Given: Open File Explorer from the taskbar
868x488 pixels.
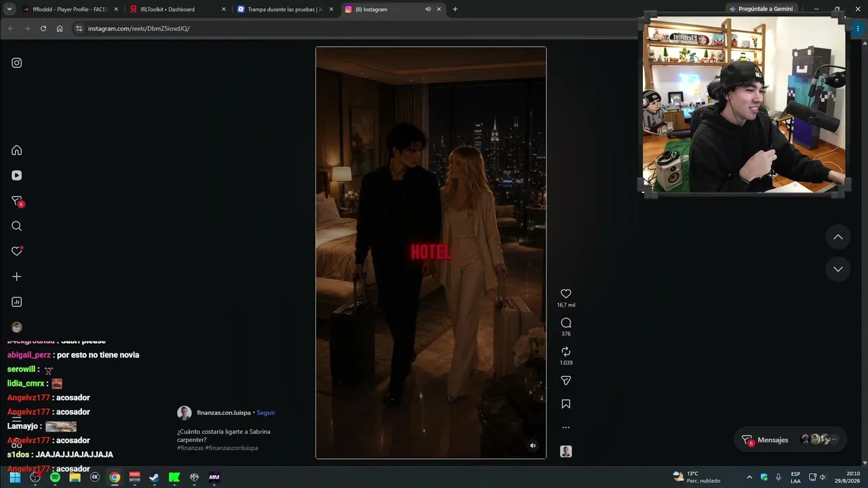Looking at the screenshot, I should 75,477.
